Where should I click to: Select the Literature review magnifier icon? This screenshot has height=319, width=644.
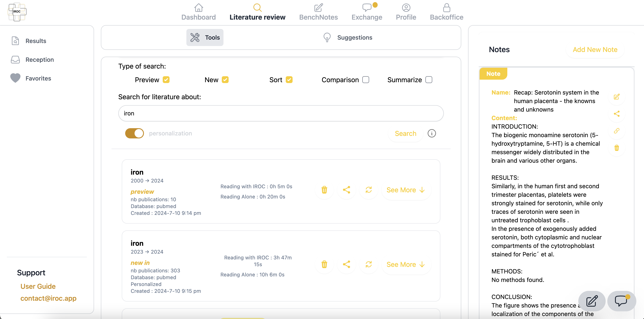(x=257, y=7)
